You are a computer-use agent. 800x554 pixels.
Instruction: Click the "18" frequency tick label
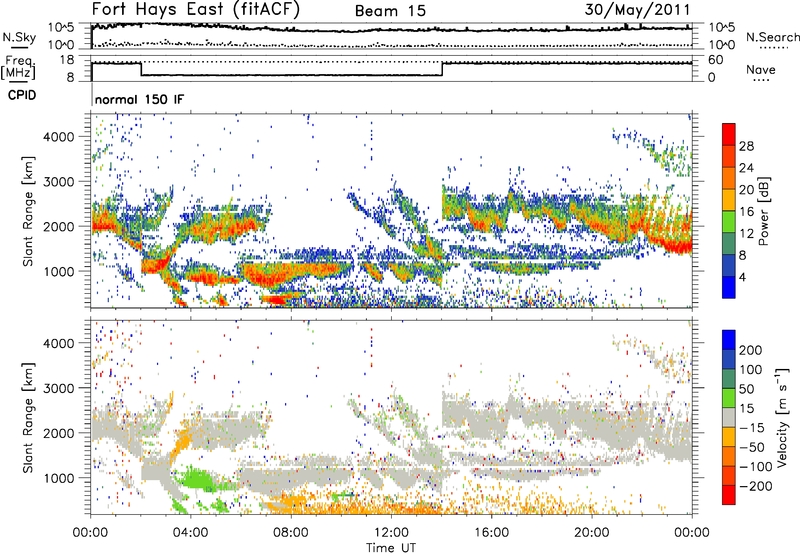(67, 60)
